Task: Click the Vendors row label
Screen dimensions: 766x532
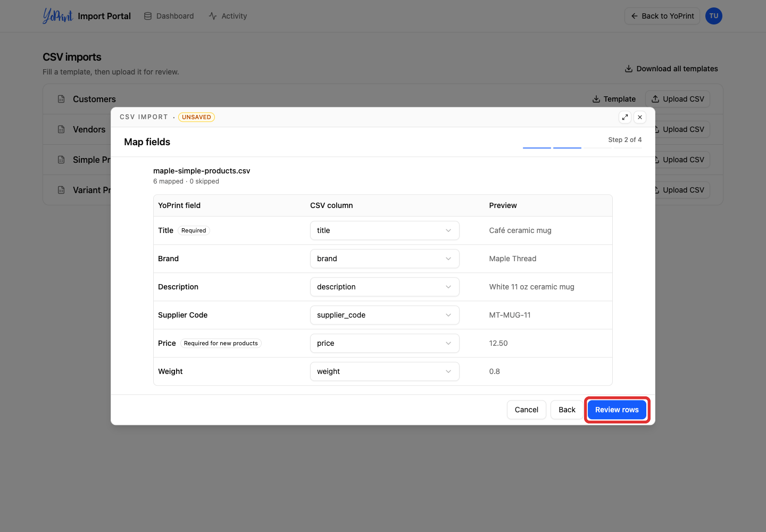Action: click(x=89, y=129)
